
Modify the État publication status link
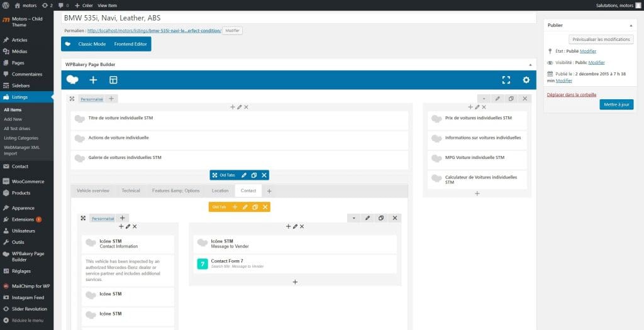(x=588, y=52)
